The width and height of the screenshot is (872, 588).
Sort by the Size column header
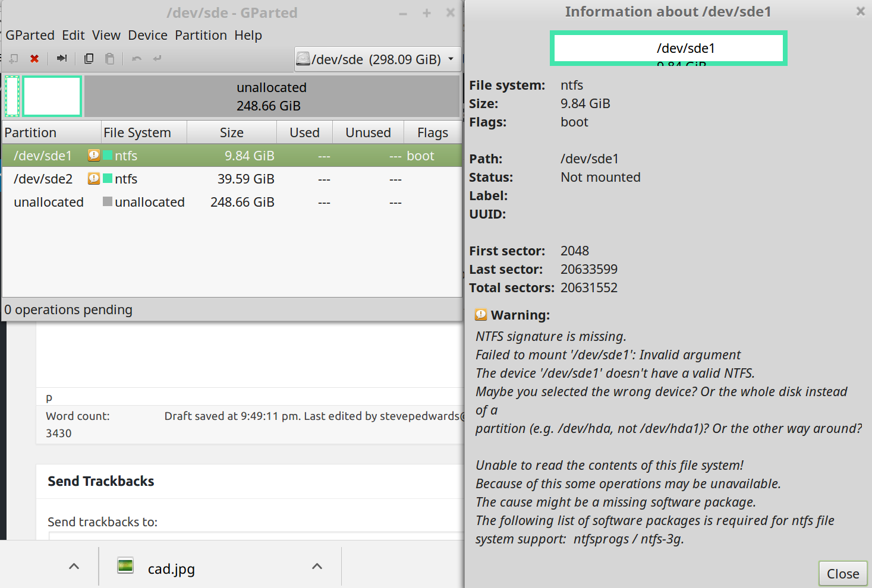pyautogui.click(x=231, y=132)
